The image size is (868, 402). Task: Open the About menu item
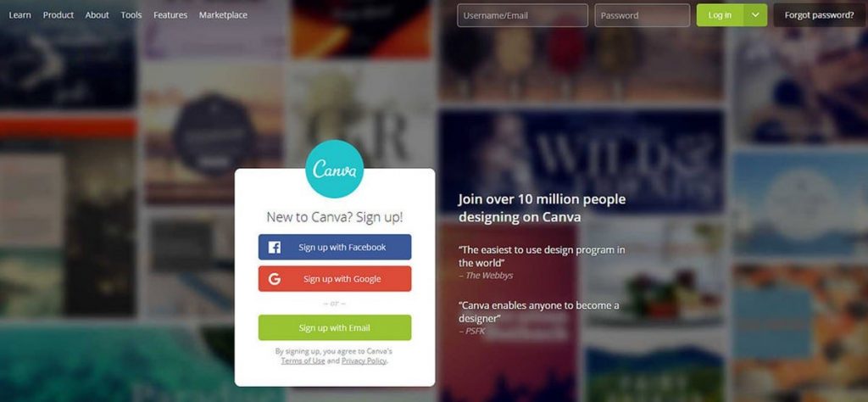pyautogui.click(x=97, y=15)
